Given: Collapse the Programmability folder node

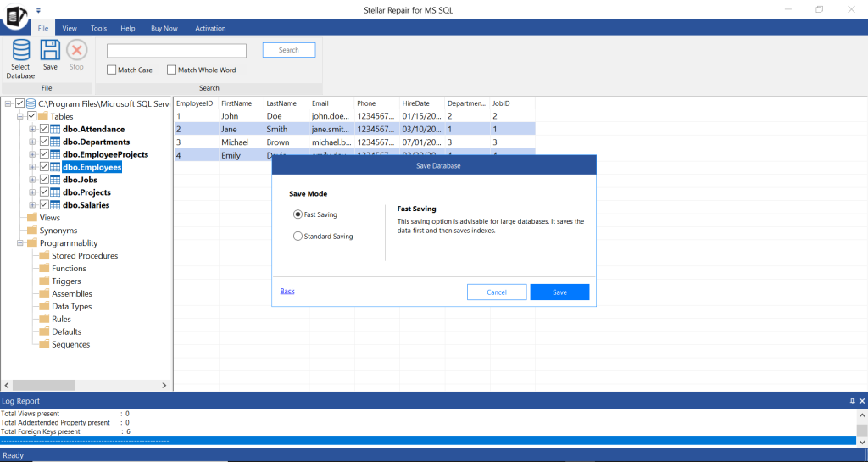Looking at the screenshot, I should coord(20,243).
